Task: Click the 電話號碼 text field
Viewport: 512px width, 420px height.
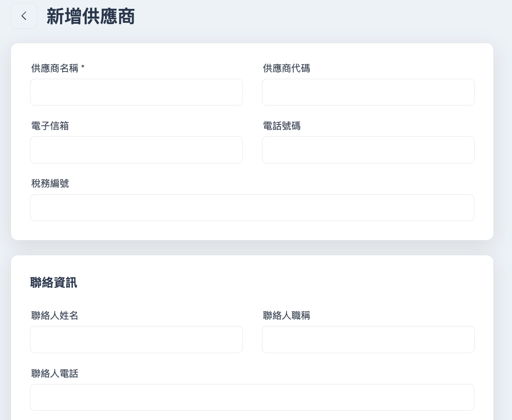Action: tap(368, 150)
